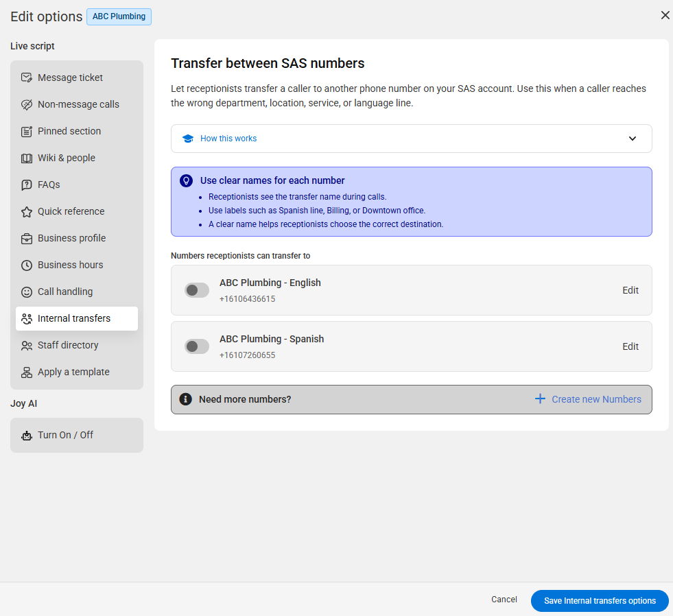Close the Edit options dialog
Screen dimensions: 673x616
665,16
